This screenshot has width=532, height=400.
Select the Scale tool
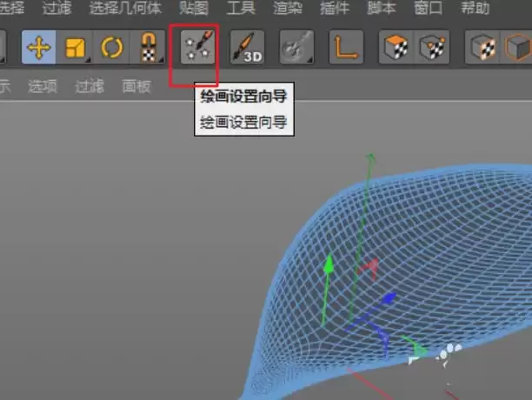pyautogui.click(x=76, y=48)
